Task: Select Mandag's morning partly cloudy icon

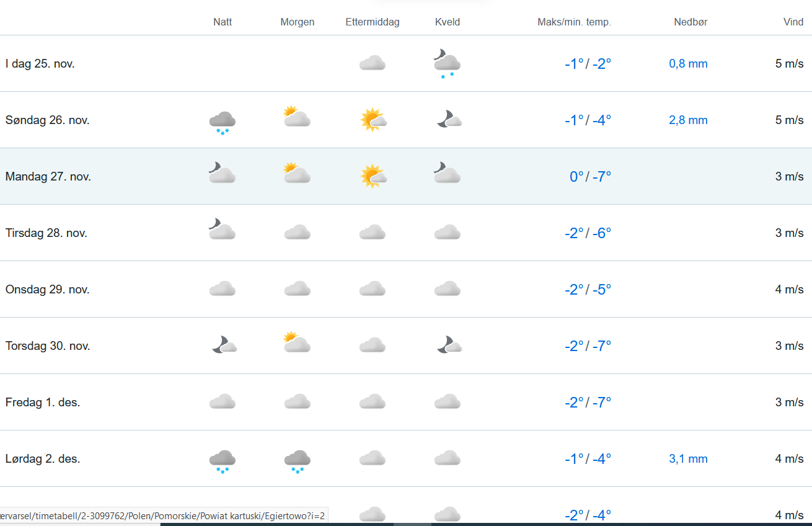Action: click(297, 173)
